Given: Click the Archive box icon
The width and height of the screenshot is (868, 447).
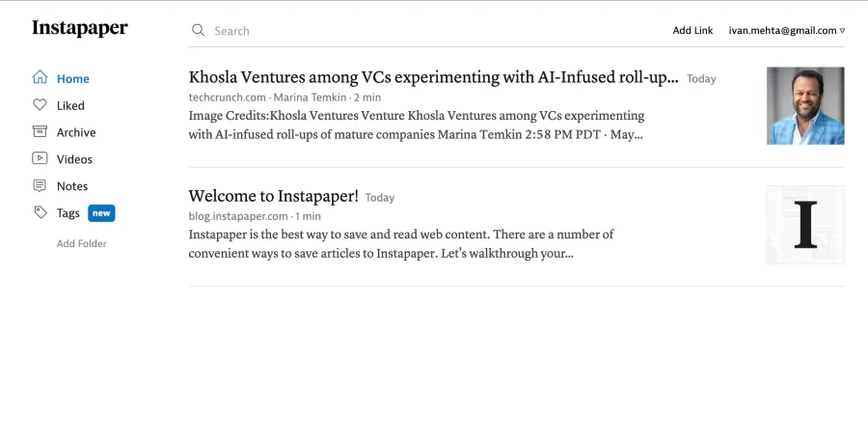Looking at the screenshot, I should tap(40, 131).
